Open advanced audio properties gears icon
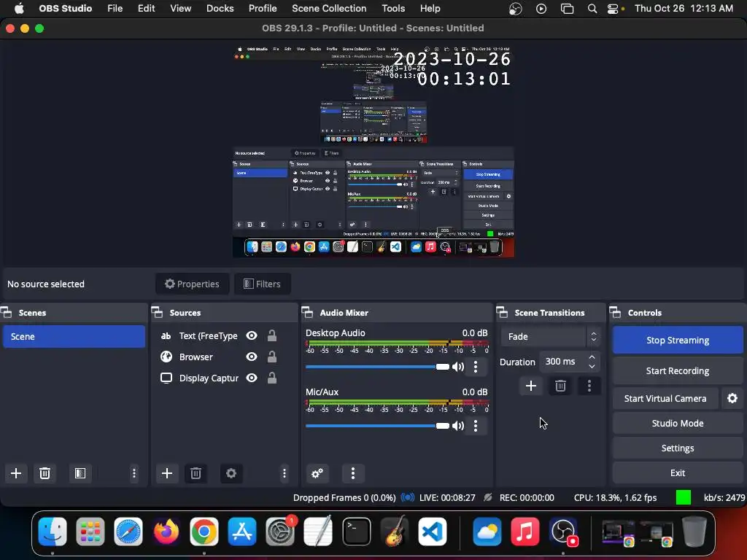 317,472
